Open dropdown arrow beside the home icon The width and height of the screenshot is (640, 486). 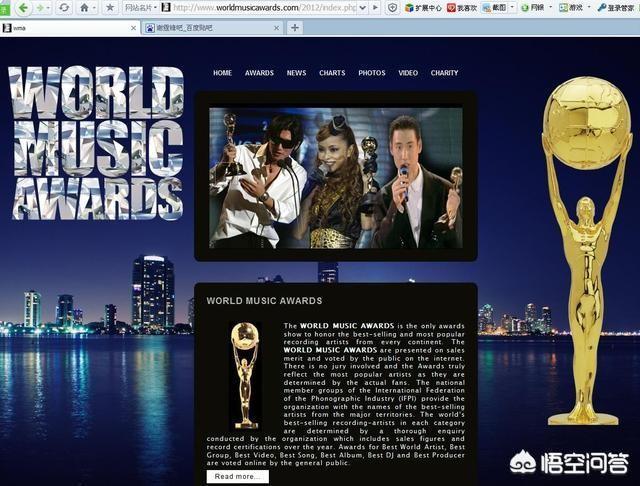coord(94,8)
